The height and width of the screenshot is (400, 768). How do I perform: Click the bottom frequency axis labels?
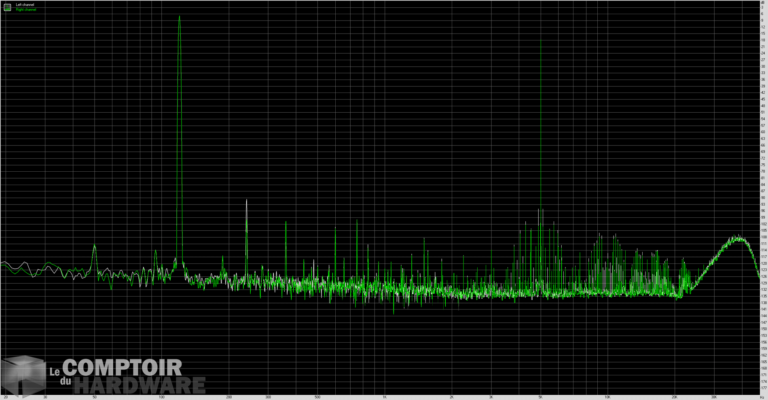(384, 396)
